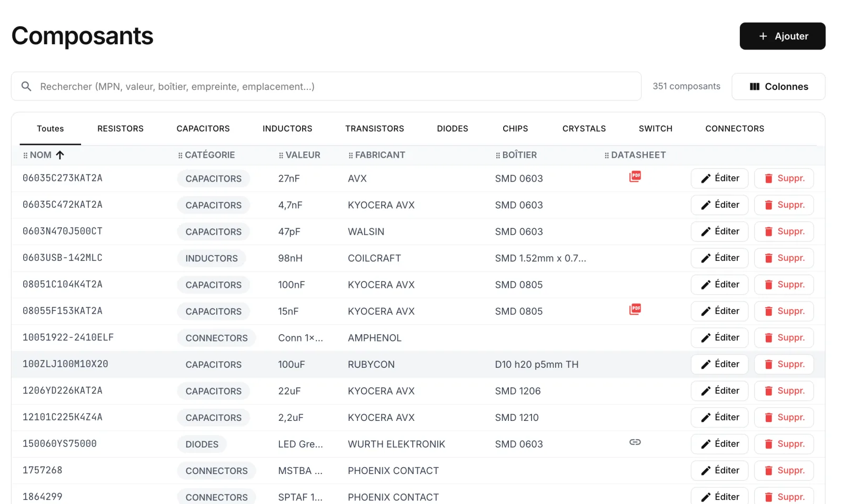Sort by the BOÎTIER column header

(x=519, y=155)
